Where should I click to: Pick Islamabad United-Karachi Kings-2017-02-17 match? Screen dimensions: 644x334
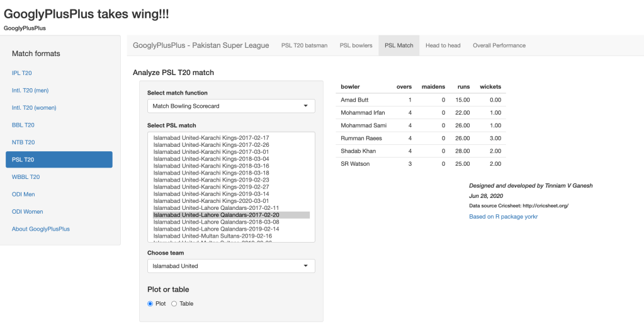(211, 137)
